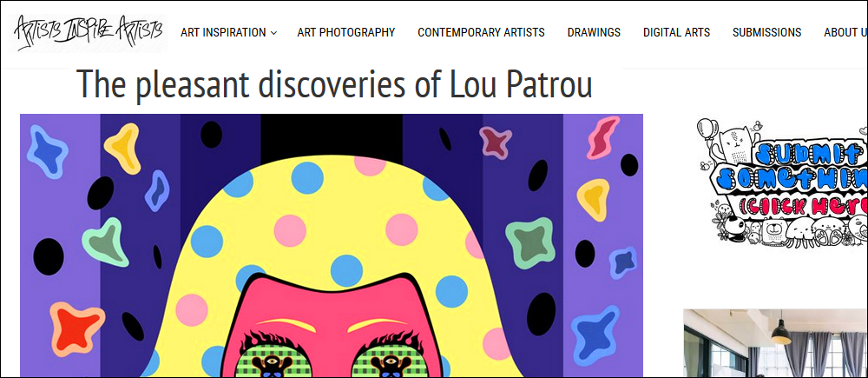Visit the Submissions page

click(766, 33)
